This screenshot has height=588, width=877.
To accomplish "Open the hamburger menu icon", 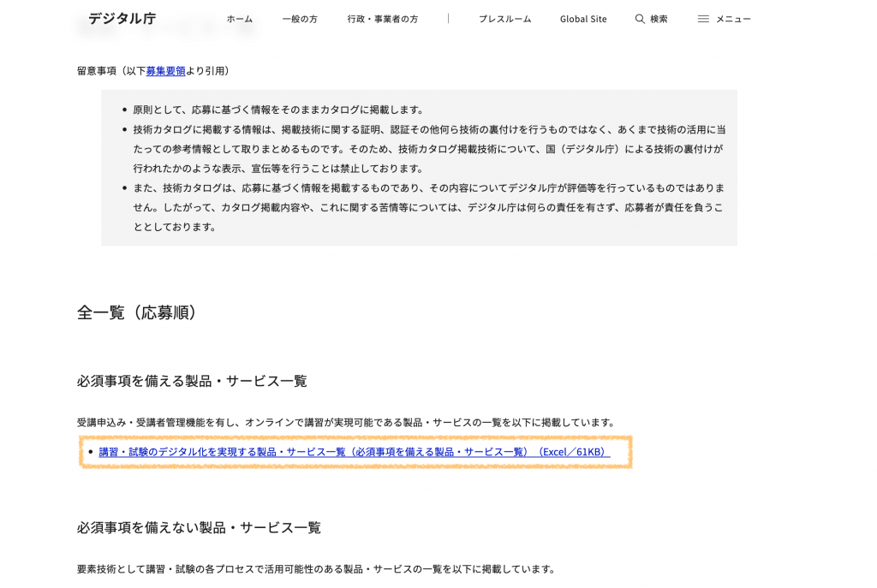I will pos(703,19).
